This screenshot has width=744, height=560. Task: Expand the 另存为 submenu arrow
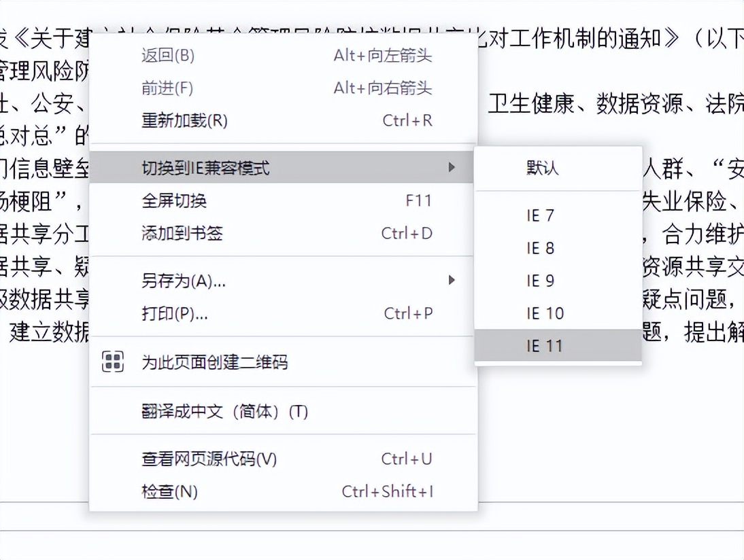tap(452, 281)
